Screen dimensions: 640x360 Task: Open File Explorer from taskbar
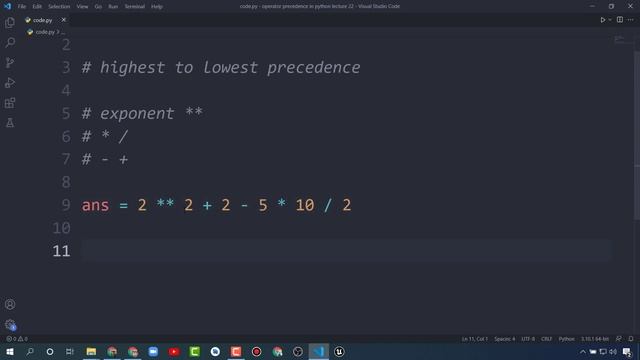(x=91, y=351)
